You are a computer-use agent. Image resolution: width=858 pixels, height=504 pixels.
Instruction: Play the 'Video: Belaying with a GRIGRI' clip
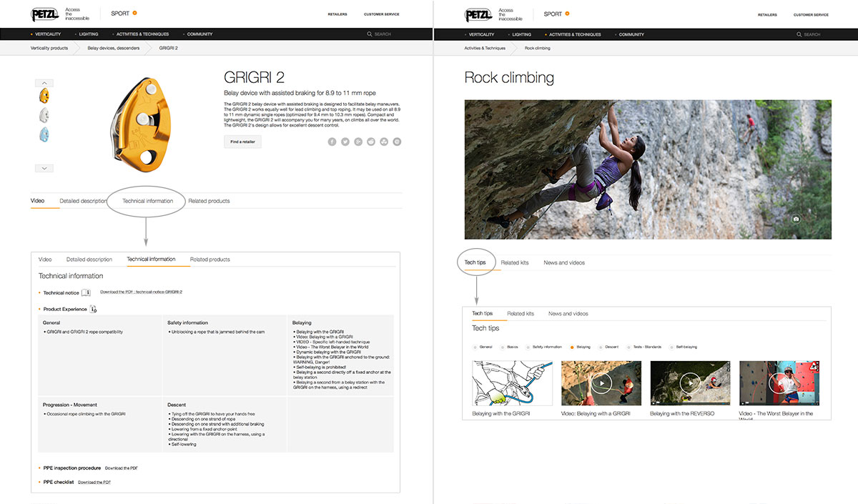pyautogui.click(x=603, y=383)
